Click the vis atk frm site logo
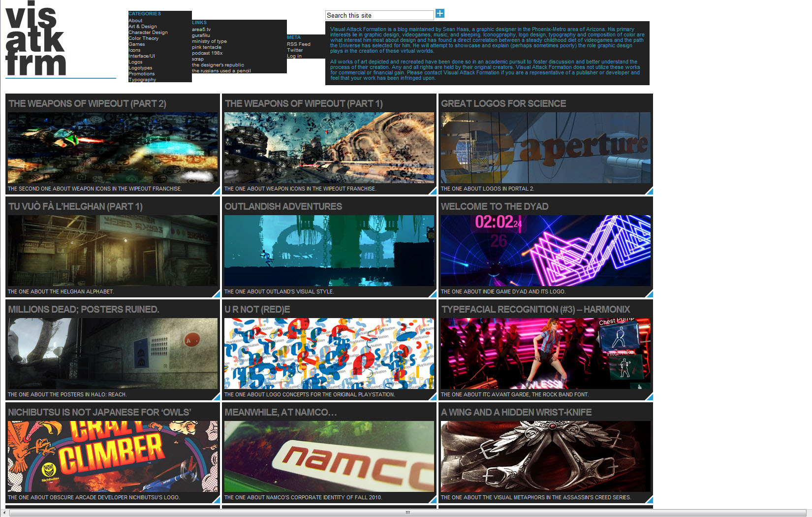 [35, 39]
